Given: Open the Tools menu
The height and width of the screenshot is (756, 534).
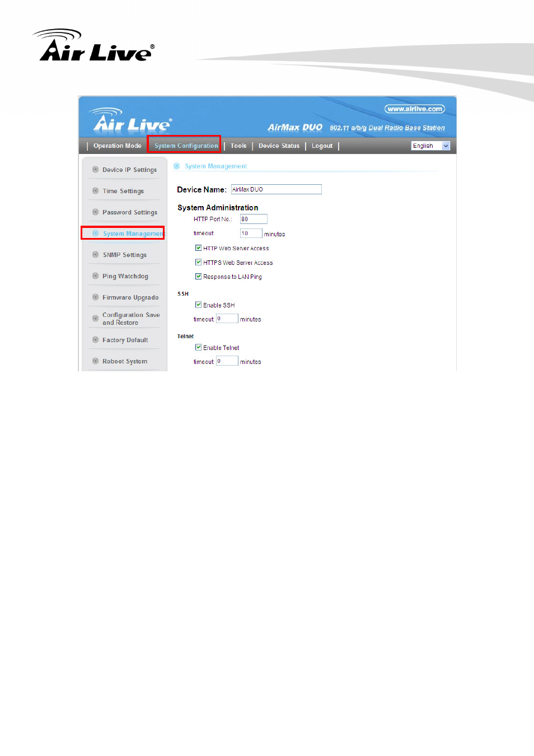Looking at the screenshot, I should [238, 146].
